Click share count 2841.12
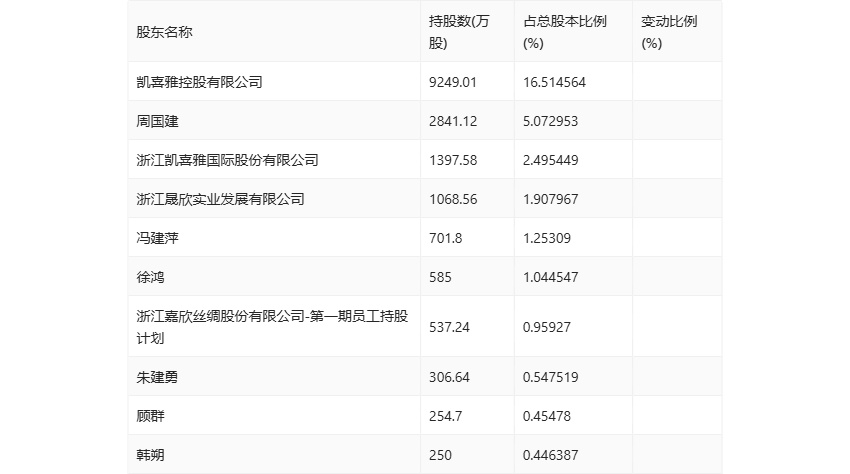850x474 pixels. pos(453,121)
